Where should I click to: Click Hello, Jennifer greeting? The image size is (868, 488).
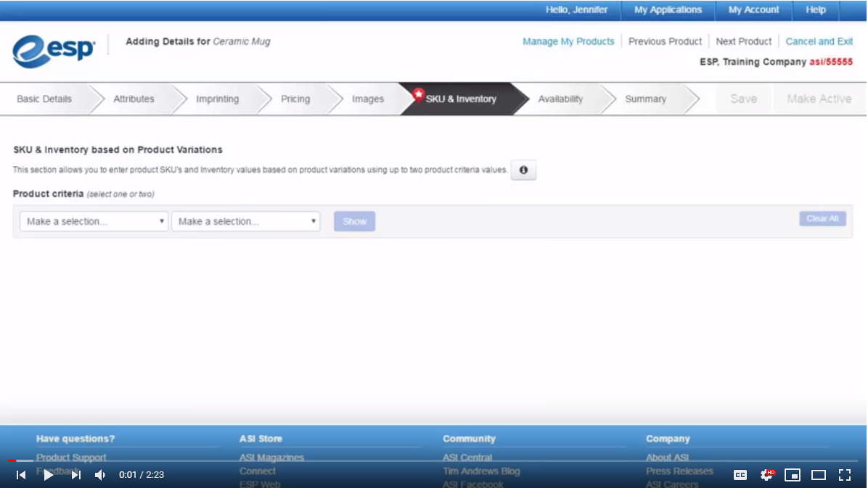pyautogui.click(x=576, y=10)
